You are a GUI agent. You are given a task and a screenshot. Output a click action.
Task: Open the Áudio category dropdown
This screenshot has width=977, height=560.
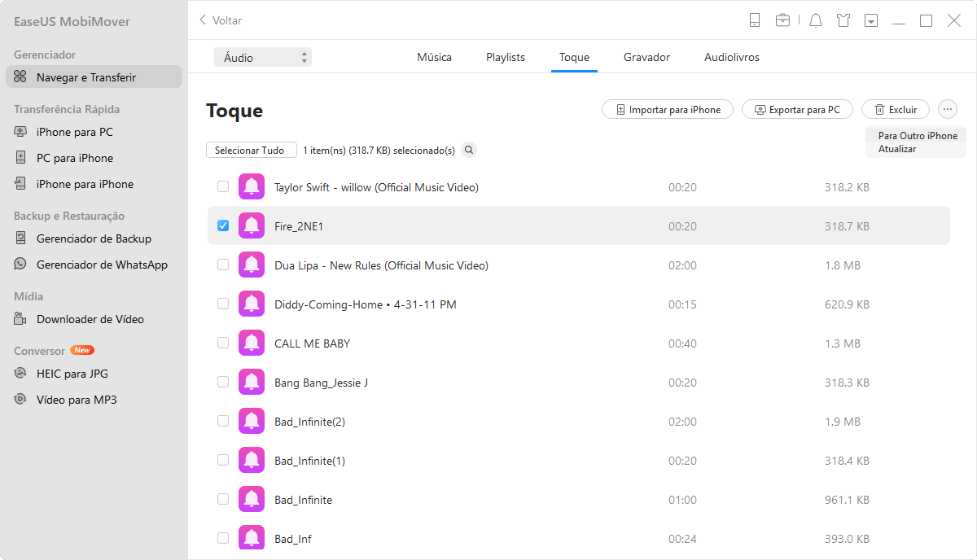click(x=262, y=58)
